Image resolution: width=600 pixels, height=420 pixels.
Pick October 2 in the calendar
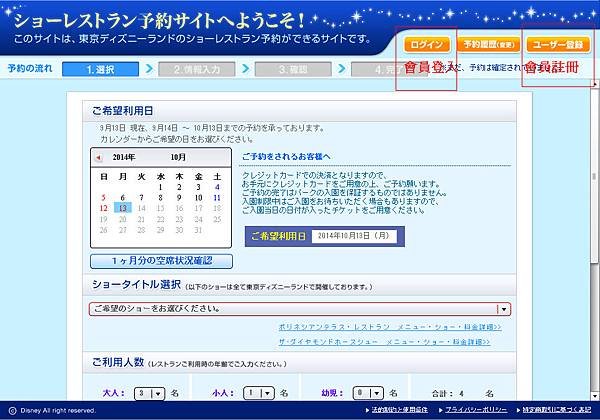coord(179,187)
